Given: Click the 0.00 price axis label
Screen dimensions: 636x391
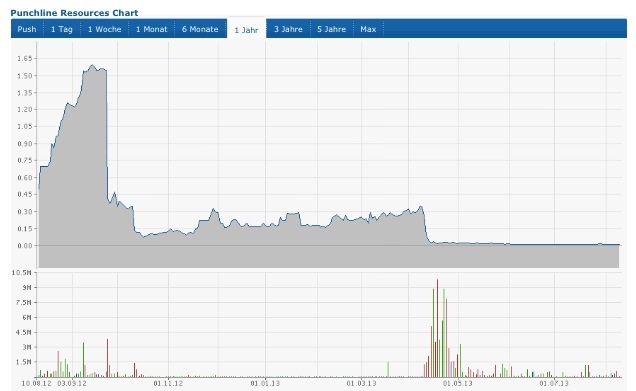Looking at the screenshot, I should [24, 245].
